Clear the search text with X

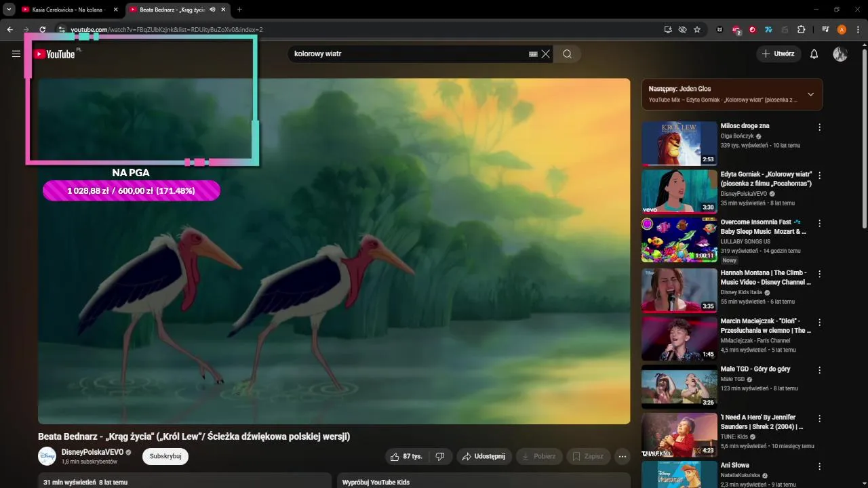click(545, 54)
